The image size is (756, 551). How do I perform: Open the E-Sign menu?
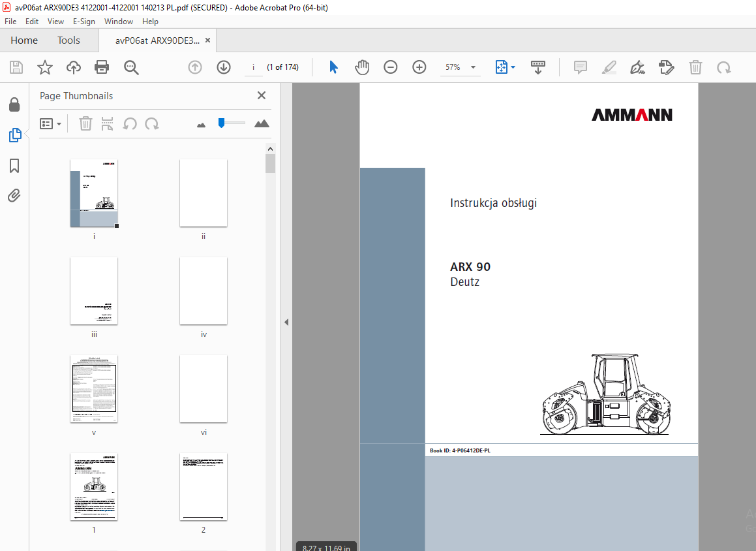coord(84,22)
